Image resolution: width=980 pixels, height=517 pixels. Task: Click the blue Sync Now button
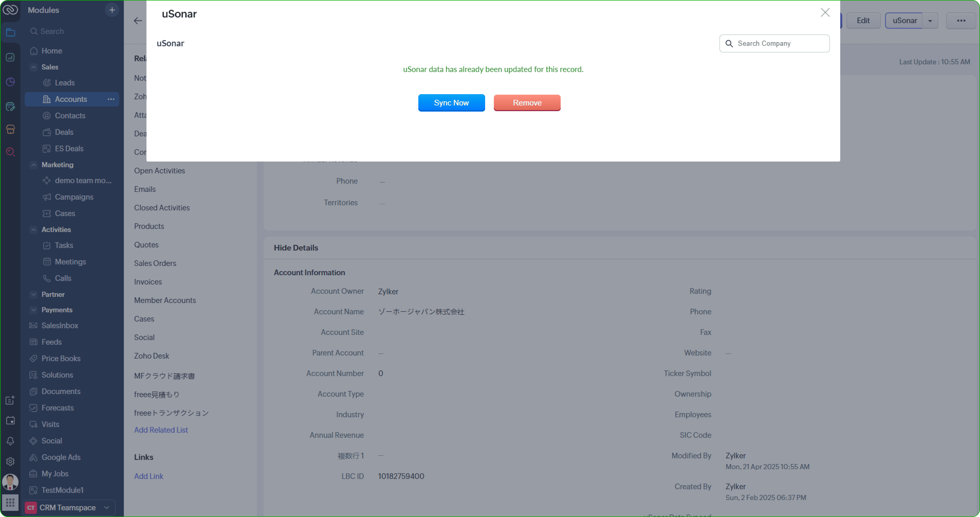click(451, 103)
